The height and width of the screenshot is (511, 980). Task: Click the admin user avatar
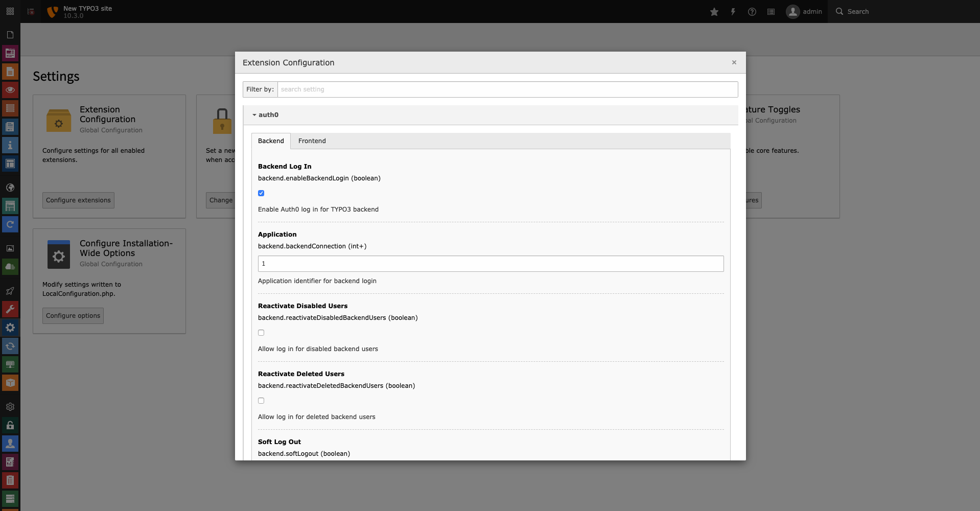tap(792, 12)
